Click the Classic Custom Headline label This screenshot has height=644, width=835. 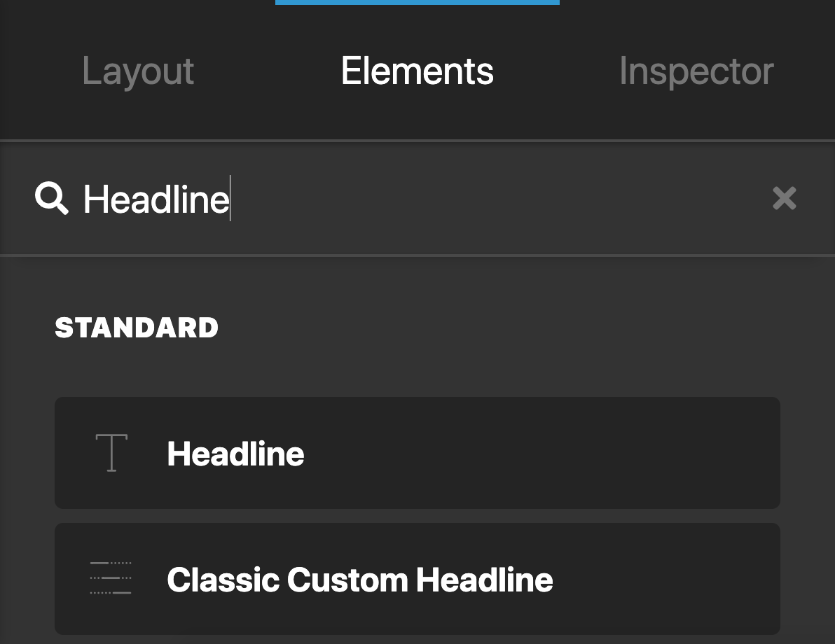click(359, 579)
